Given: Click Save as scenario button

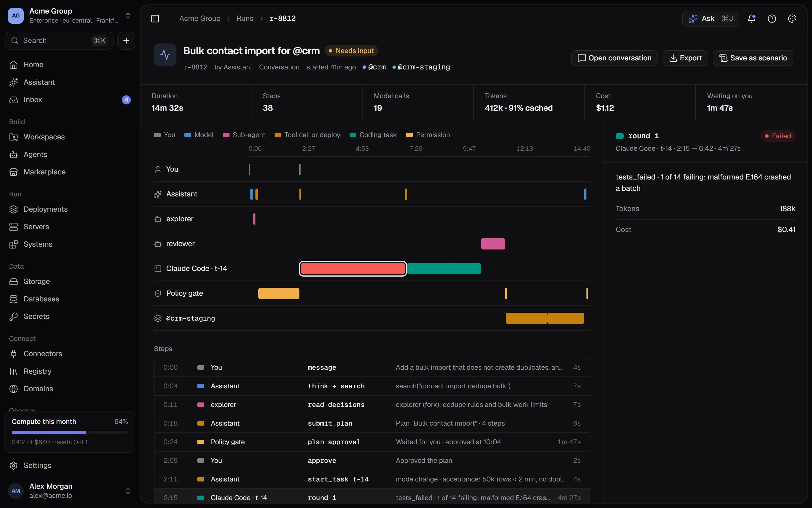Looking at the screenshot, I should (753, 58).
